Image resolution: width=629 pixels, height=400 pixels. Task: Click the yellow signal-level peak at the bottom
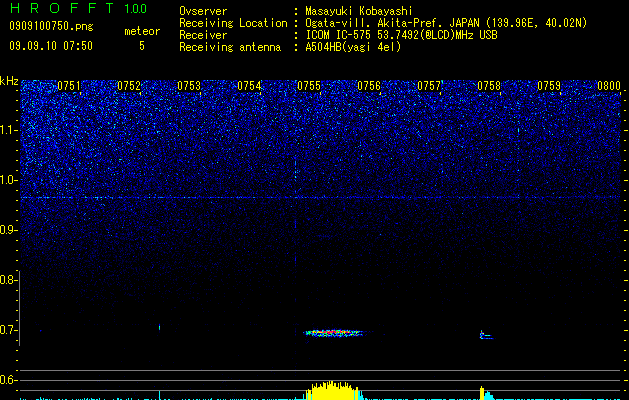pyautogui.click(x=332, y=390)
